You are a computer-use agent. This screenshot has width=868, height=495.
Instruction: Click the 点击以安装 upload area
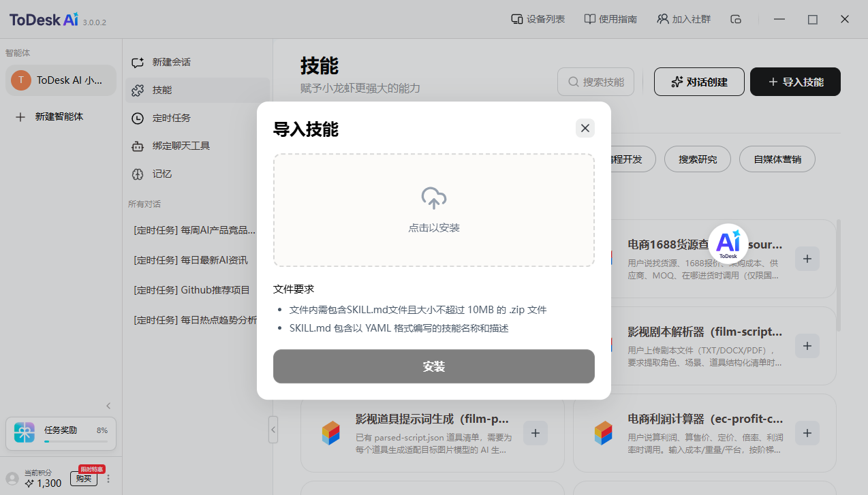[434, 210]
